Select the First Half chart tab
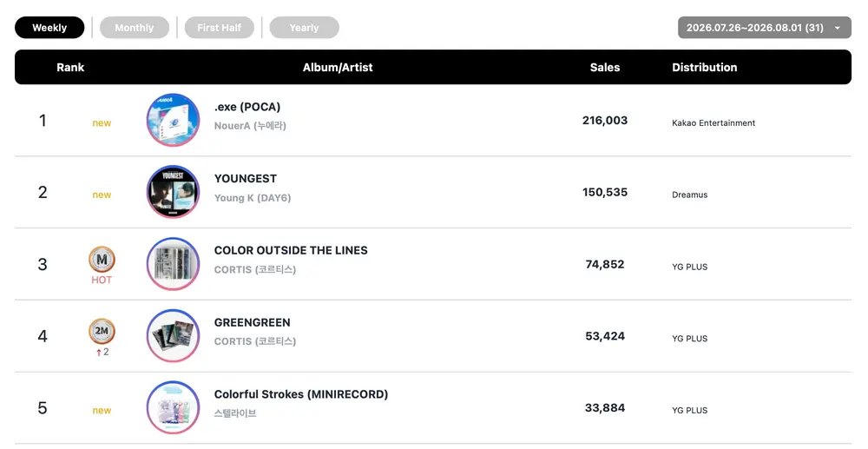This screenshot has width=868, height=449. click(220, 28)
